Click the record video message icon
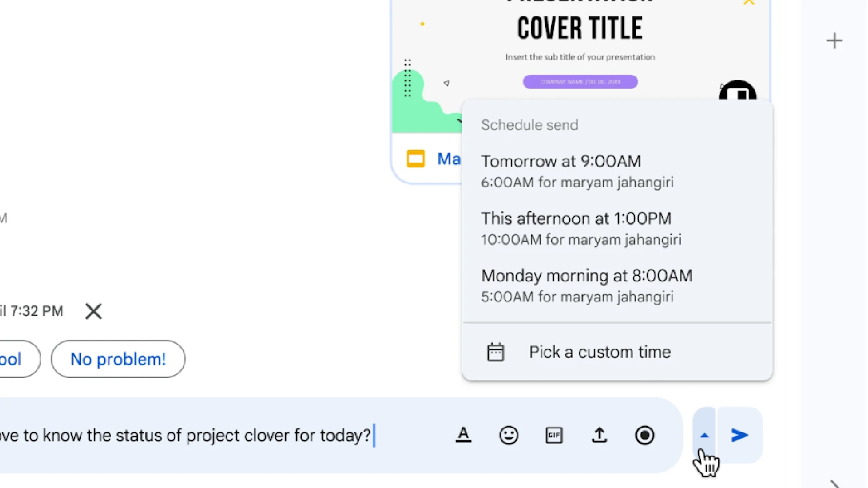 pyautogui.click(x=644, y=435)
